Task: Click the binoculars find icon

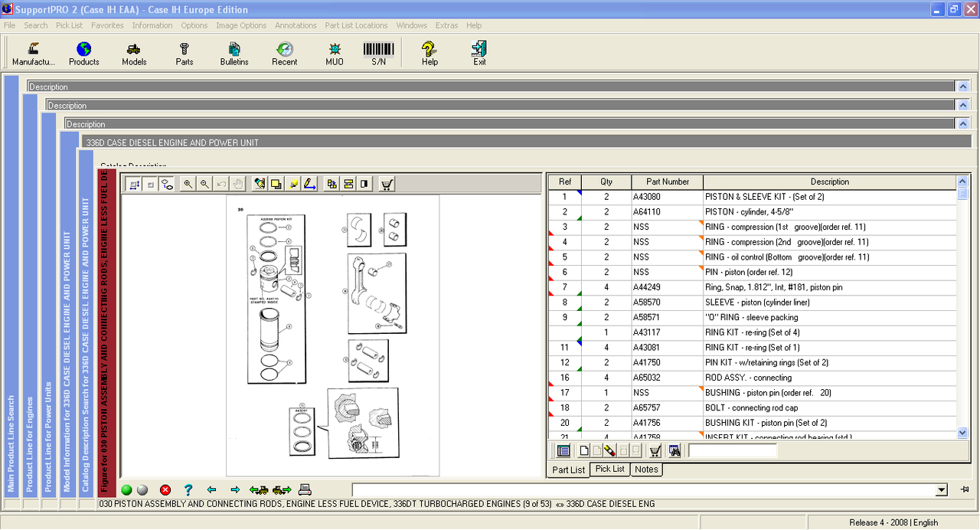Action: point(675,450)
